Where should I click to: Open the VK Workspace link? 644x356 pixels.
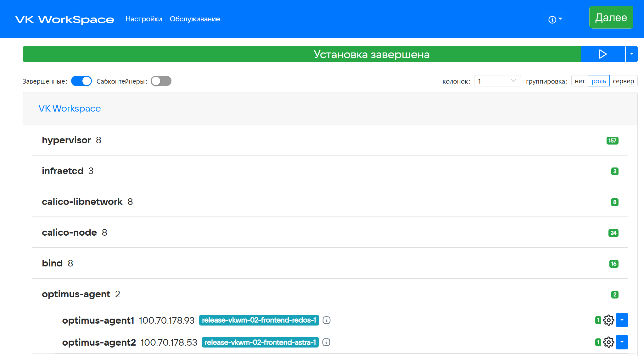pos(70,108)
